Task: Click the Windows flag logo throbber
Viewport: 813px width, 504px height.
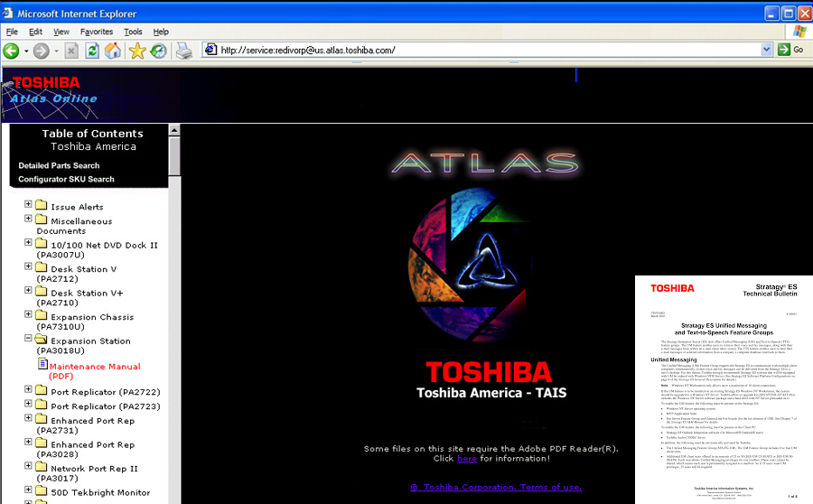Action: point(800,33)
